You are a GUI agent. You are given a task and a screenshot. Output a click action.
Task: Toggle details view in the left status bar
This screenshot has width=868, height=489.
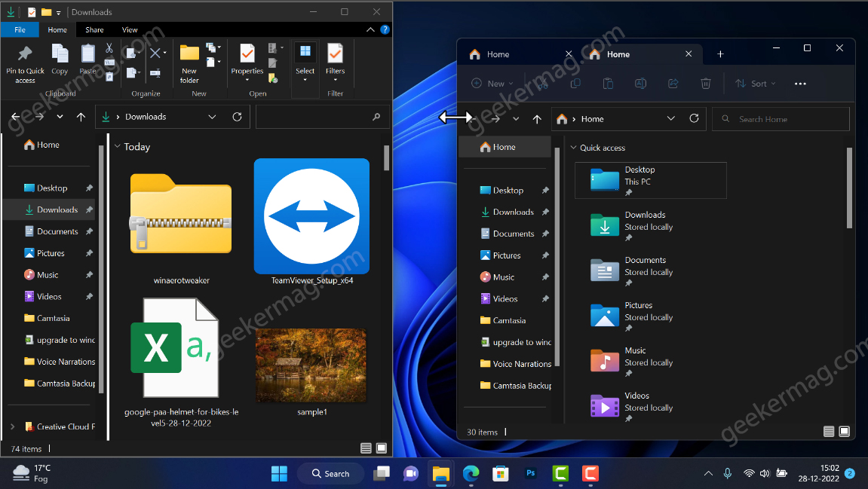tap(366, 448)
